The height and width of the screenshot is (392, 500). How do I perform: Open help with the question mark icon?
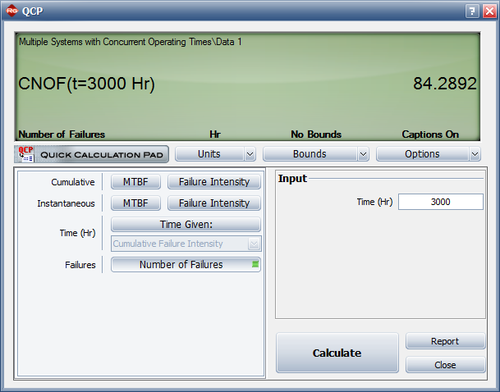pos(472,11)
